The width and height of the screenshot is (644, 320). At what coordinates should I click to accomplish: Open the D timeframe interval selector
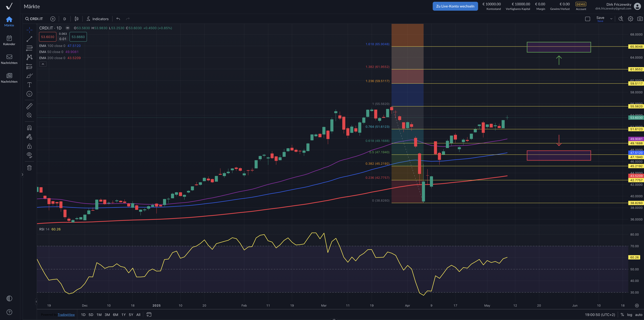point(64,19)
